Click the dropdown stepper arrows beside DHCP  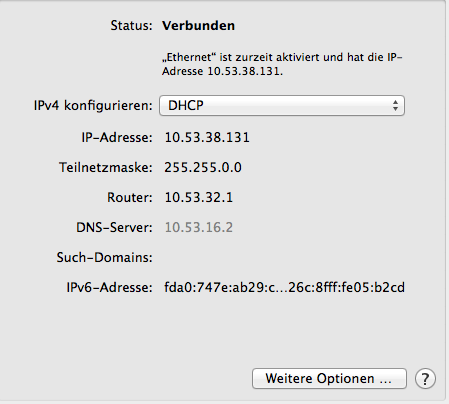tap(395, 106)
